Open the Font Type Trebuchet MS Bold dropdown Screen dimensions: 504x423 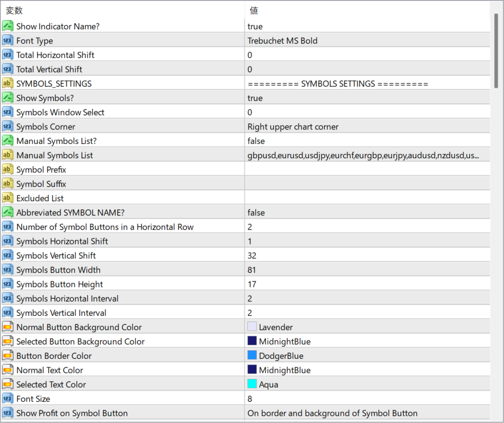tap(367, 41)
